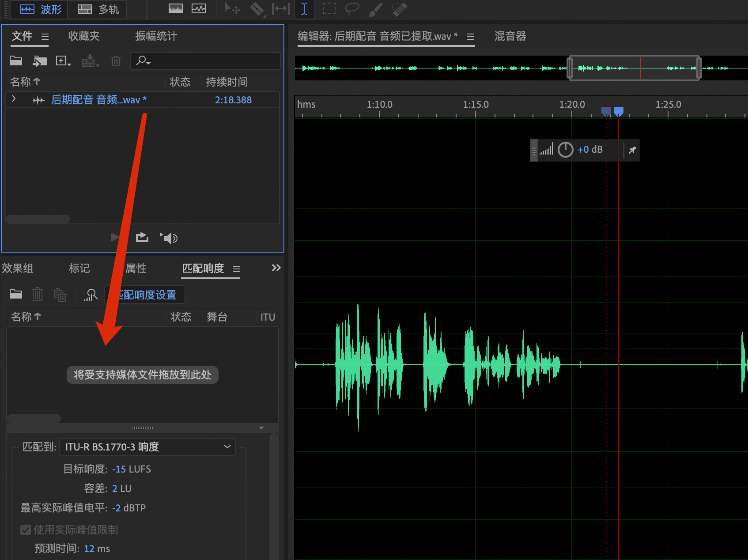Screen dimensions: 748x560
Task: Click the remove file trash icon in Match Loudness
Action: pyautogui.click(x=38, y=294)
